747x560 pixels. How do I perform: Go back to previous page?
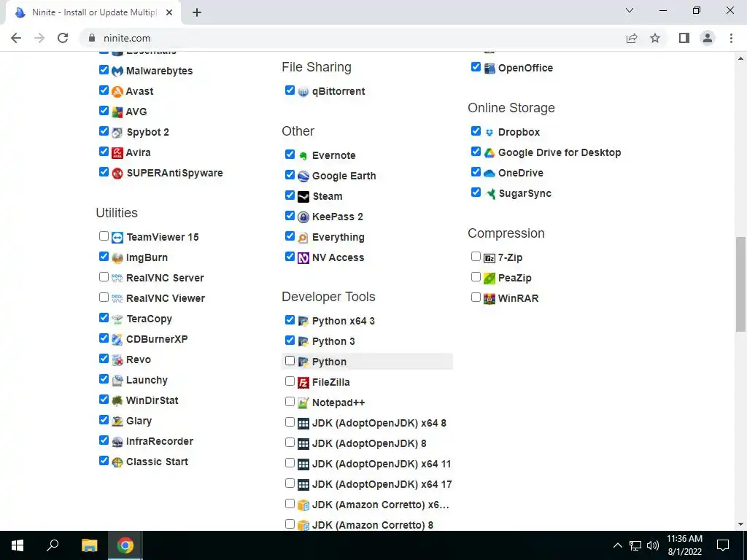16,38
